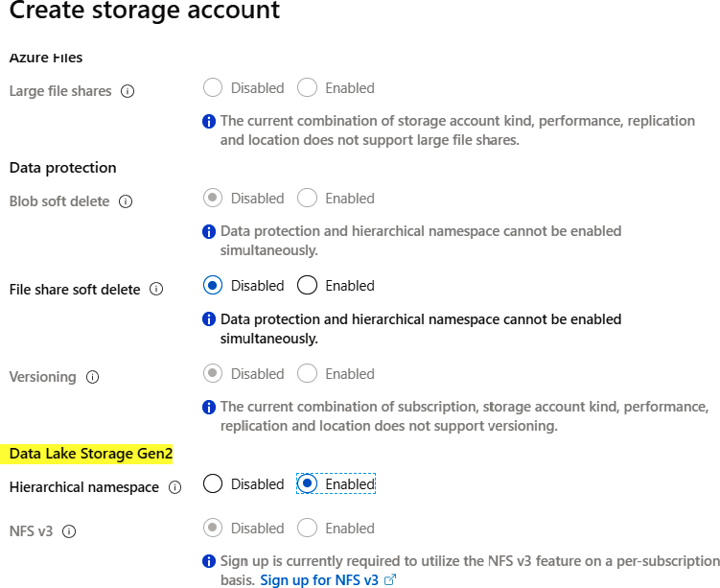Select Enabled for Hierarchical namespace
This screenshot has height=588, width=720.
click(x=307, y=484)
